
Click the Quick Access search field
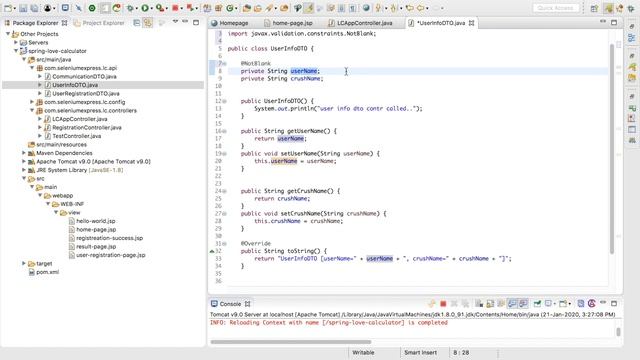tap(556, 8)
